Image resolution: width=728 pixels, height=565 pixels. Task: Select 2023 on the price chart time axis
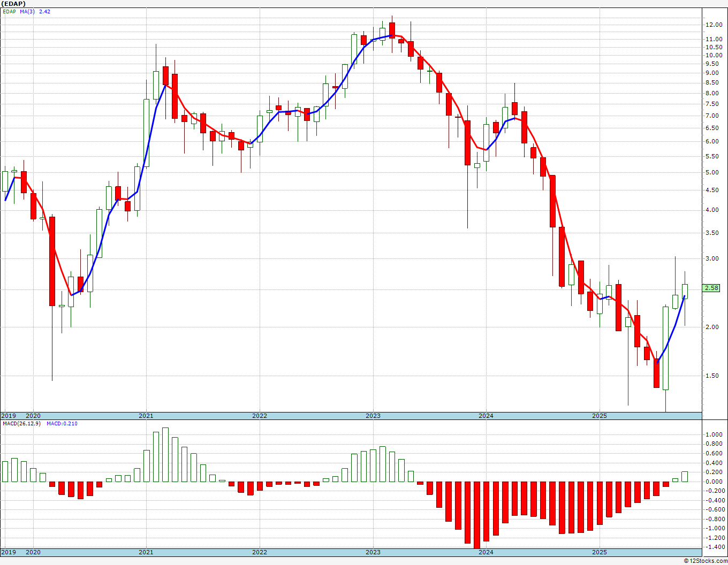click(x=373, y=416)
